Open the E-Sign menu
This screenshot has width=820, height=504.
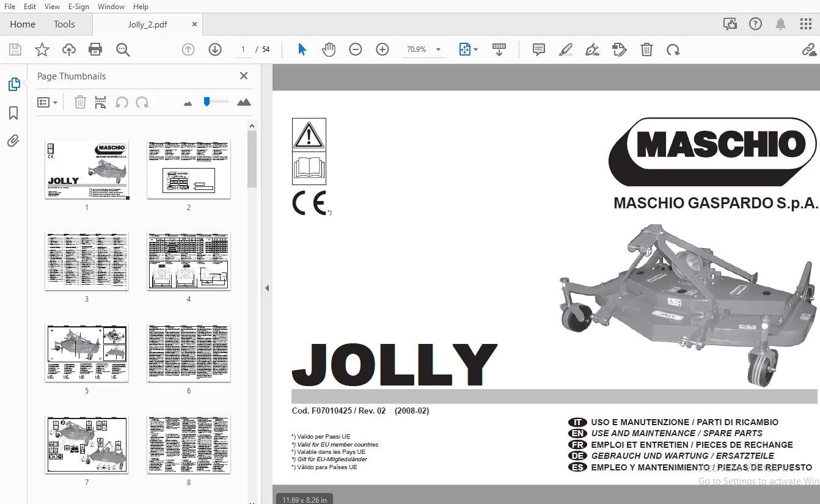coord(79,7)
